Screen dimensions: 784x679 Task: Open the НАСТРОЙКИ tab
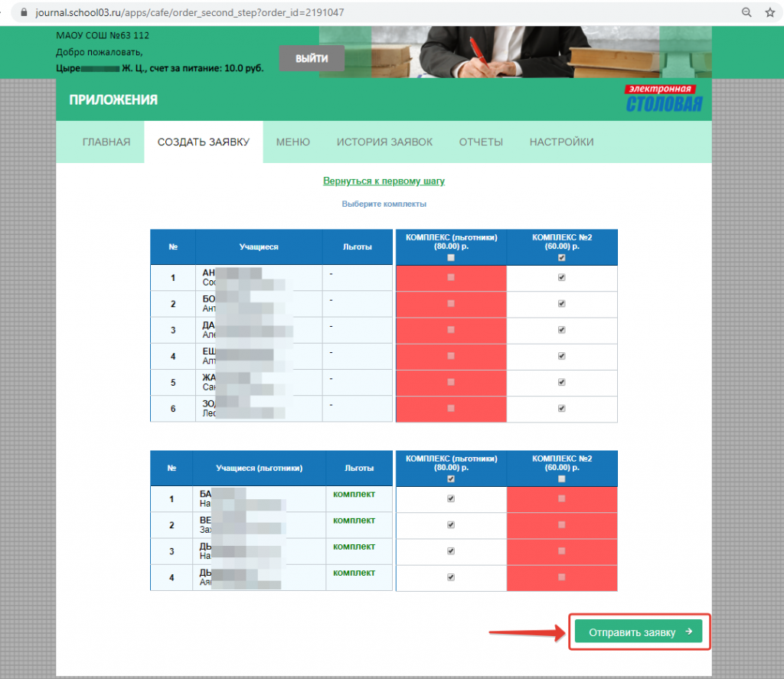(x=561, y=142)
